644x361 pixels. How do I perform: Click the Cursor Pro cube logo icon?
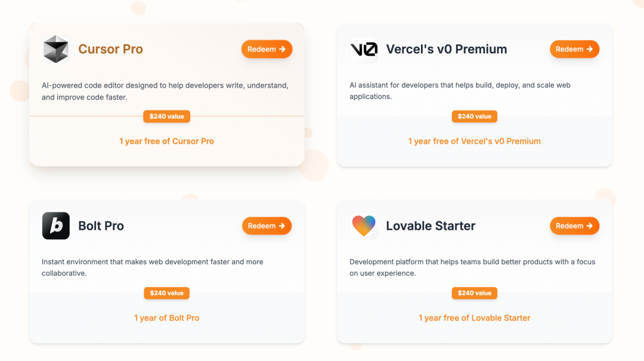tap(56, 50)
